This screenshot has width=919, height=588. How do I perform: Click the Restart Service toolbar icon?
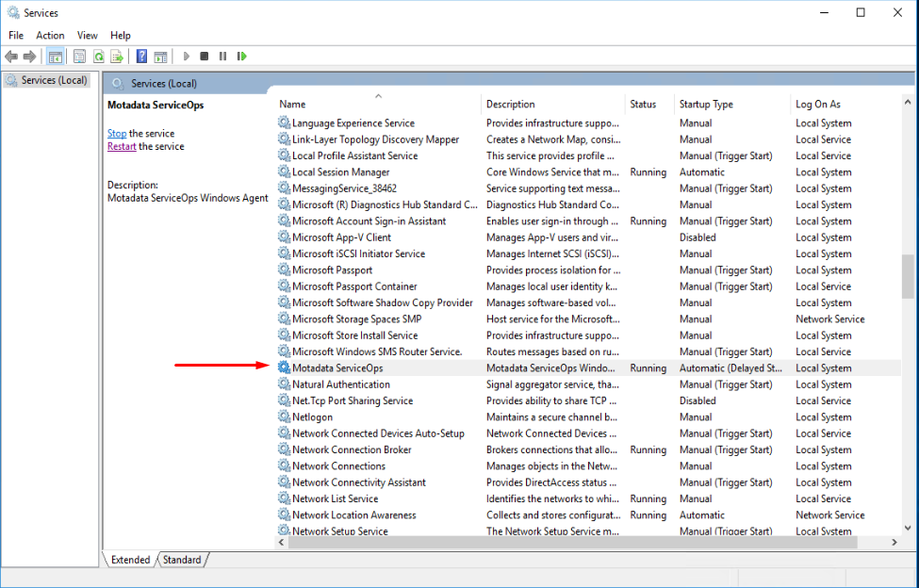click(x=241, y=57)
